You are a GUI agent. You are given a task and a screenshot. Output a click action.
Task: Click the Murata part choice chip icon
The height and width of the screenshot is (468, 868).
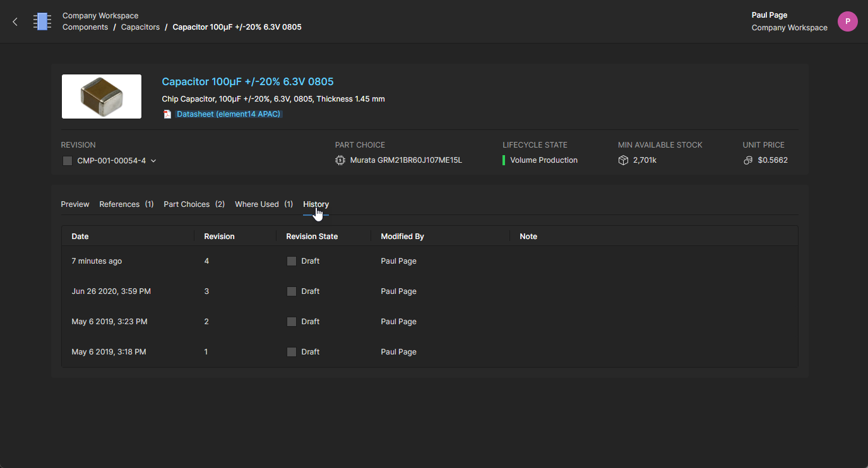tap(340, 160)
